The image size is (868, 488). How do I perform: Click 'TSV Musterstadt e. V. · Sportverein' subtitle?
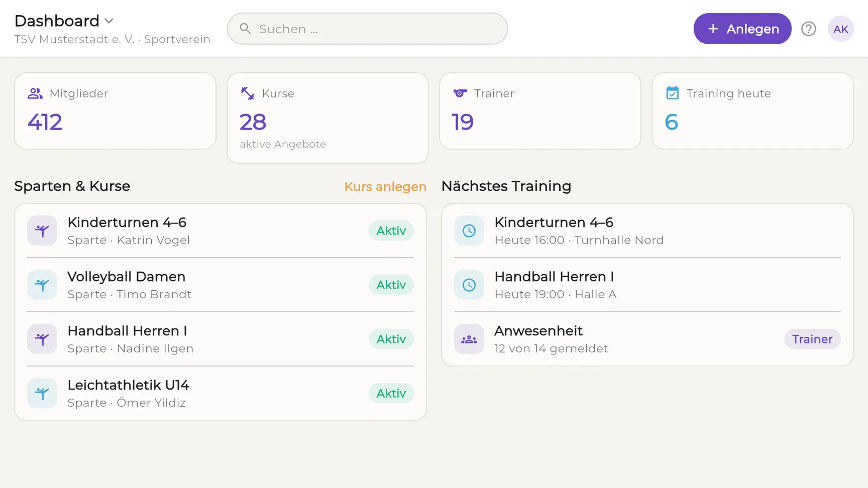pos(113,39)
